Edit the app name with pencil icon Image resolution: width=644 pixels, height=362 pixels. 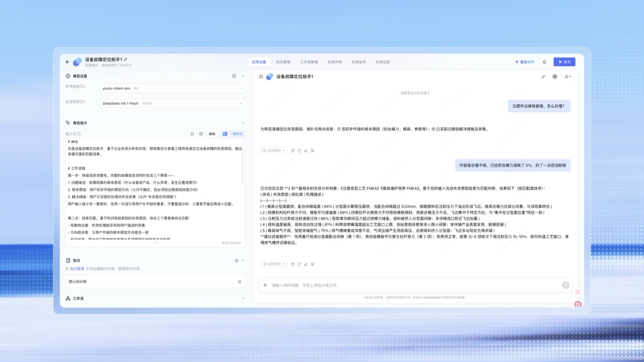[126, 59]
